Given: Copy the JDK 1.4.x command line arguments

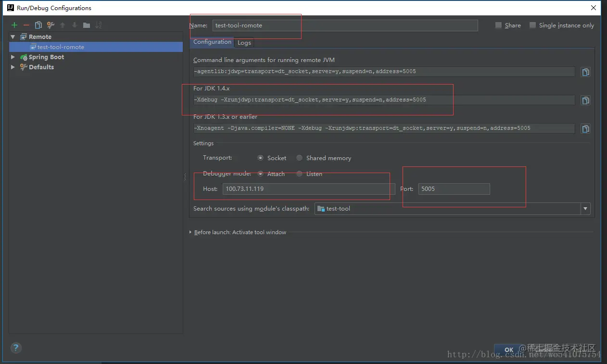Looking at the screenshot, I should point(585,100).
